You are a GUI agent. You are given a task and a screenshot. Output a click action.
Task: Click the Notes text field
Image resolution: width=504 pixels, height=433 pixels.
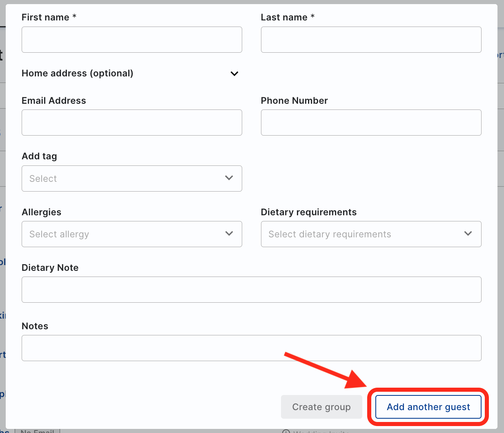pyautogui.click(x=252, y=348)
